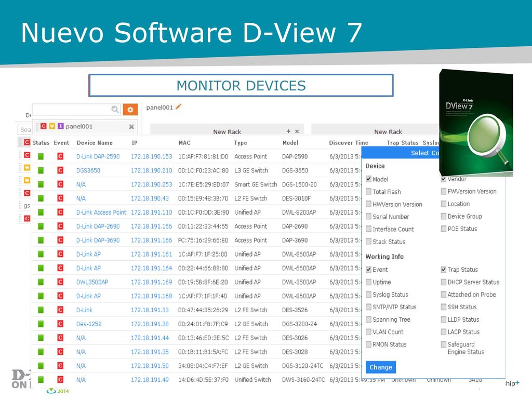Toggle the Trap Status checkbox
Image resolution: width=532 pixels, height=399 pixels.
point(444,270)
